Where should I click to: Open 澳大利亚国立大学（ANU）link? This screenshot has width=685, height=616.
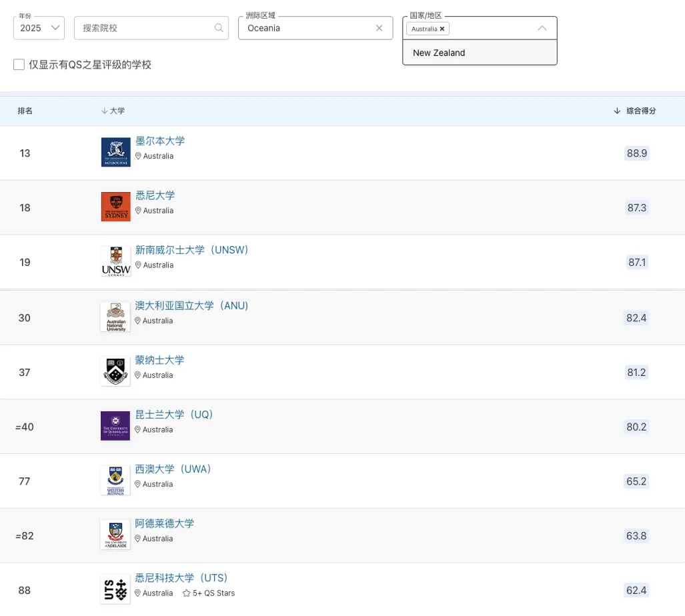[x=191, y=305]
